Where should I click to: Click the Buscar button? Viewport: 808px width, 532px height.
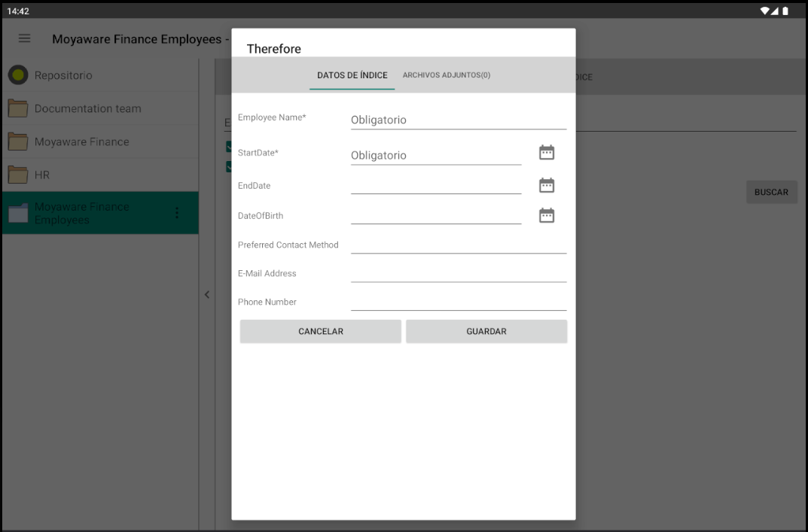click(771, 192)
